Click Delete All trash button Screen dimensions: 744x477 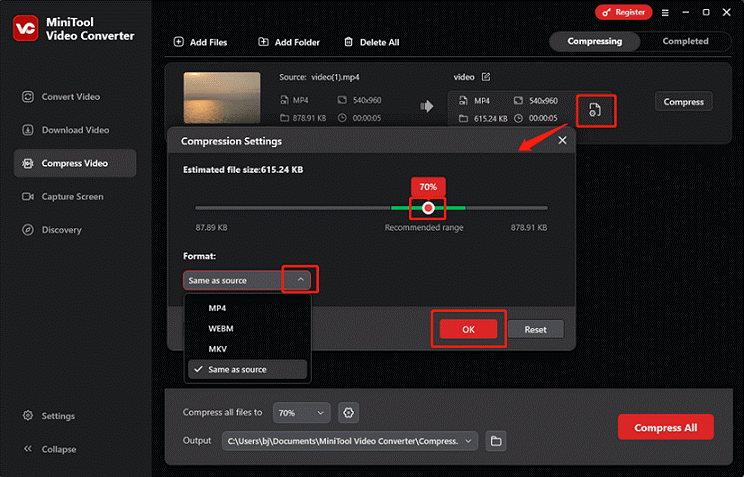pyautogui.click(x=372, y=42)
